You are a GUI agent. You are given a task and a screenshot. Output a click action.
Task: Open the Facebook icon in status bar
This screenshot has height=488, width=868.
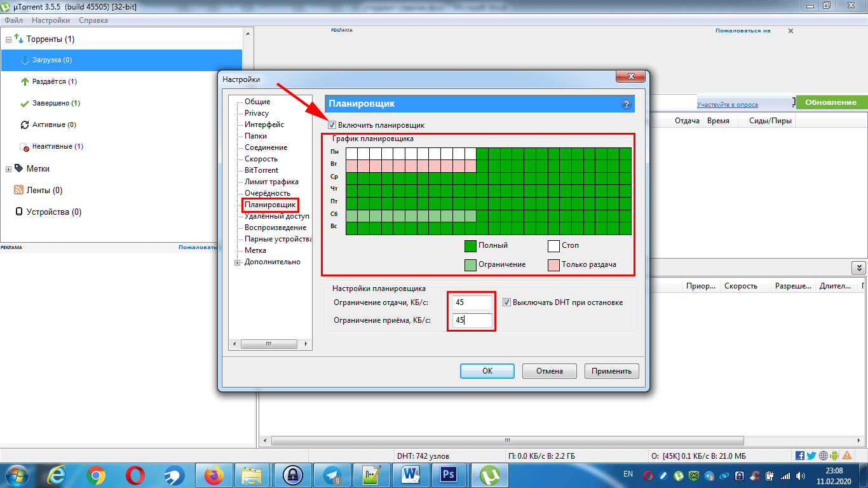point(800,456)
